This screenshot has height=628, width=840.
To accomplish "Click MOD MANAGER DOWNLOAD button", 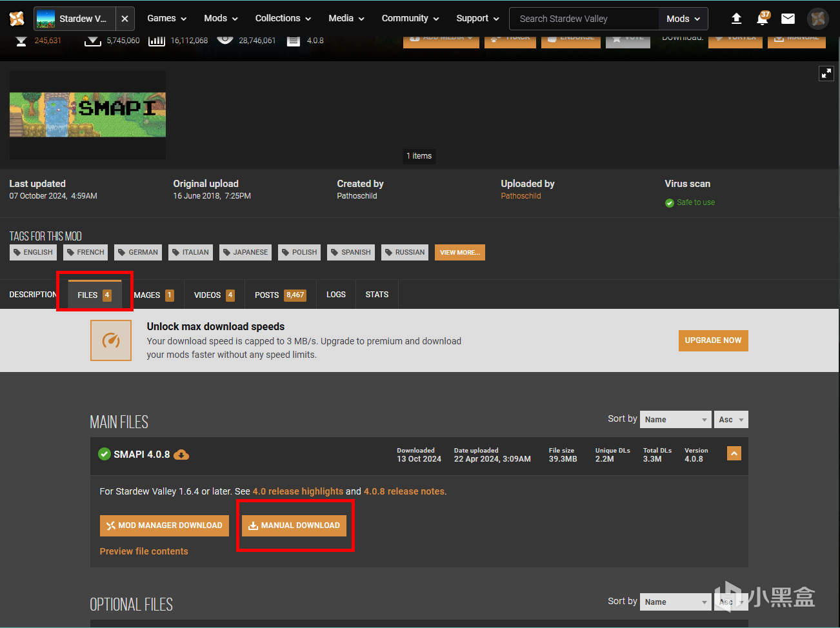I will tap(165, 525).
